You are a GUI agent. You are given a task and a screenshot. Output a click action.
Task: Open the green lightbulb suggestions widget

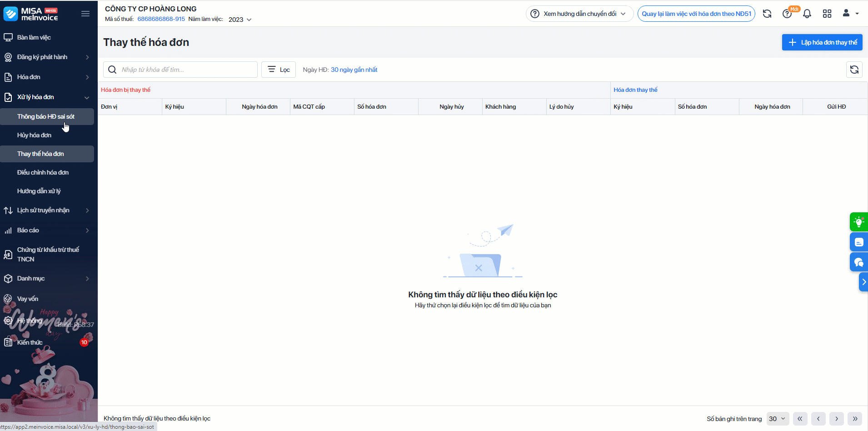(x=859, y=222)
